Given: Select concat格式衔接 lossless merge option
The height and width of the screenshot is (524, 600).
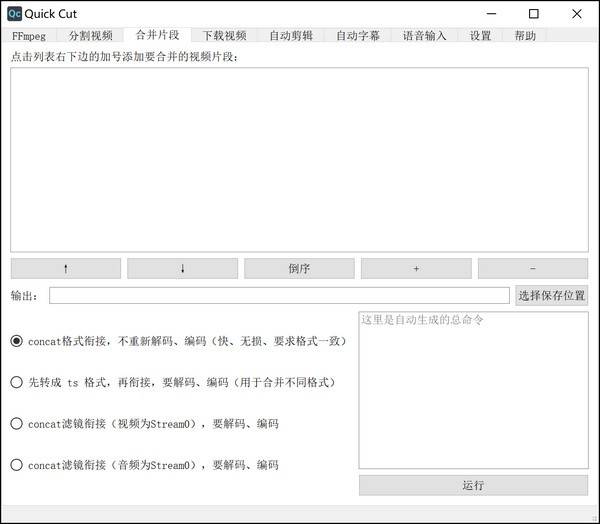Looking at the screenshot, I should click(16, 341).
